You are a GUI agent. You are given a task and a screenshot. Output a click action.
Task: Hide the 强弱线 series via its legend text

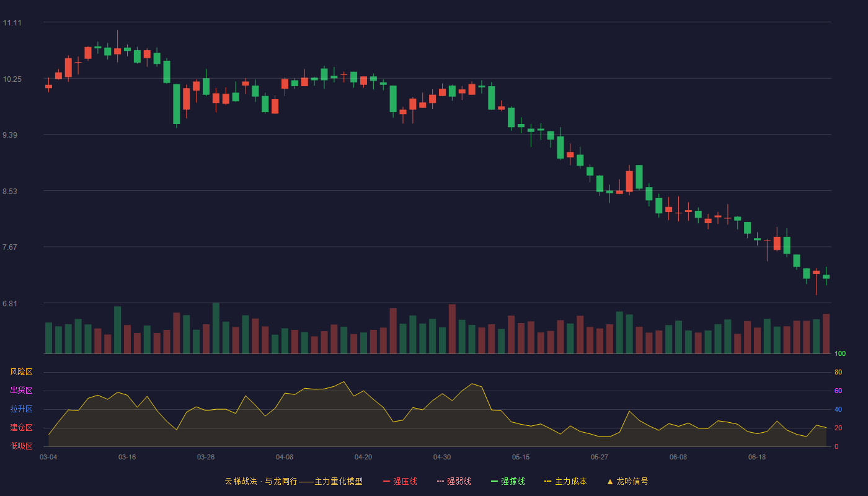tap(459, 481)
